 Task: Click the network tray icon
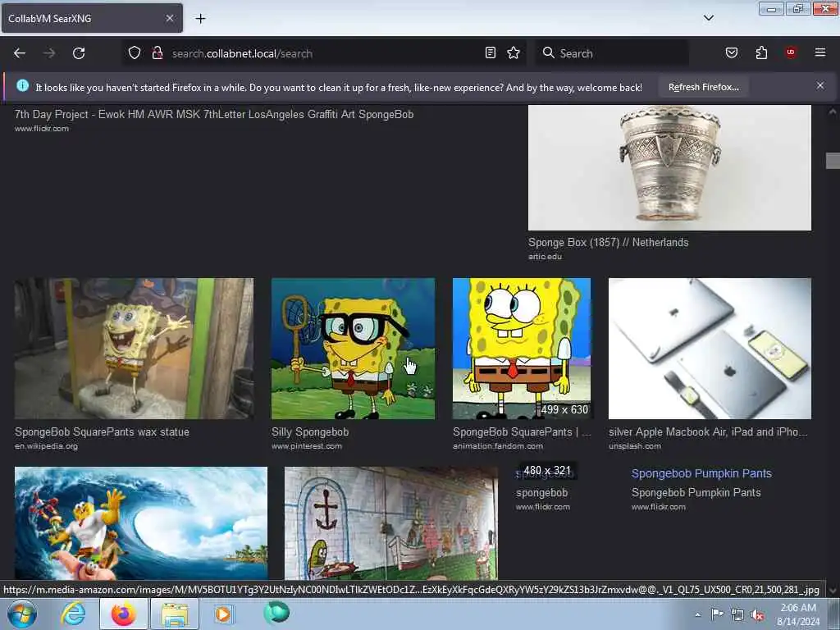click(737, 615)
